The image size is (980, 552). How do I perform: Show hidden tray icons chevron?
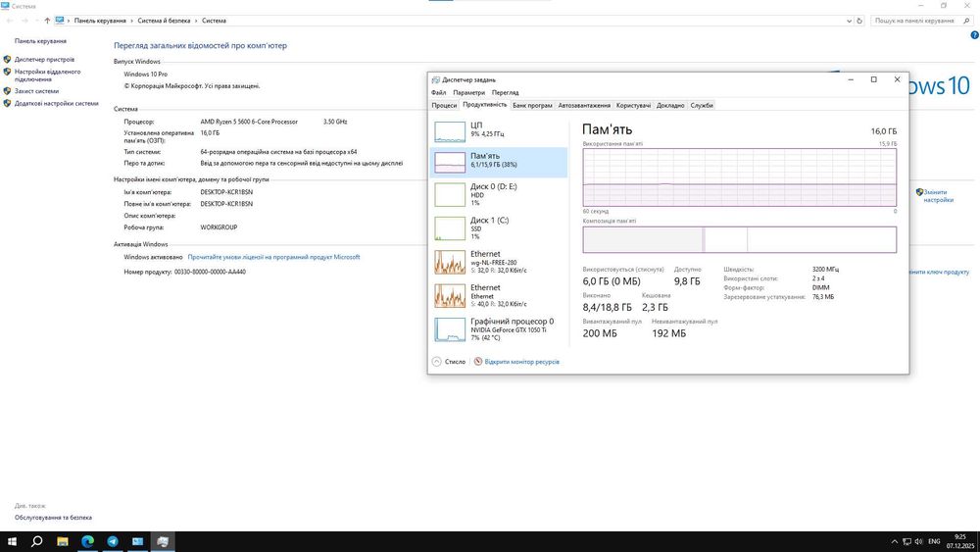coord(895,541)
